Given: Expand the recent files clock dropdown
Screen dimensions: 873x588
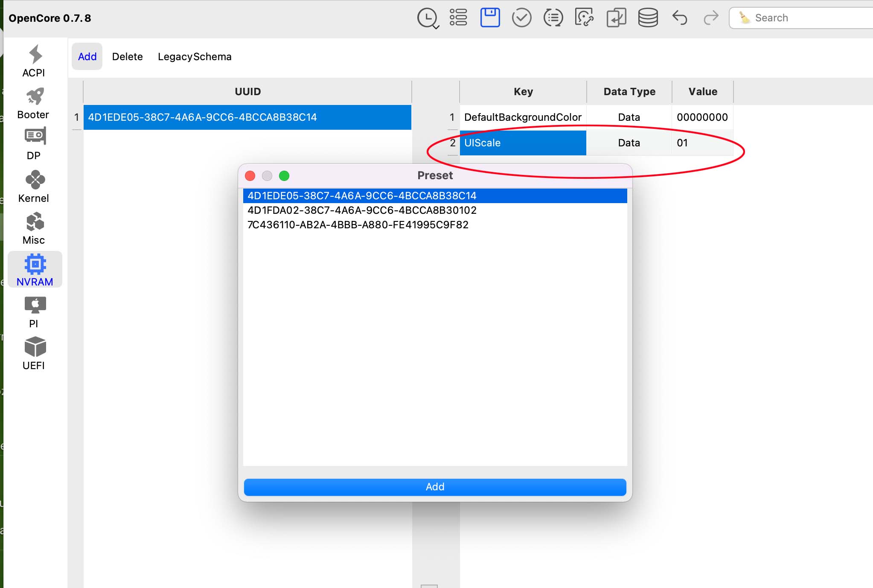Looking at the screenshot, I should click(427, 17).
